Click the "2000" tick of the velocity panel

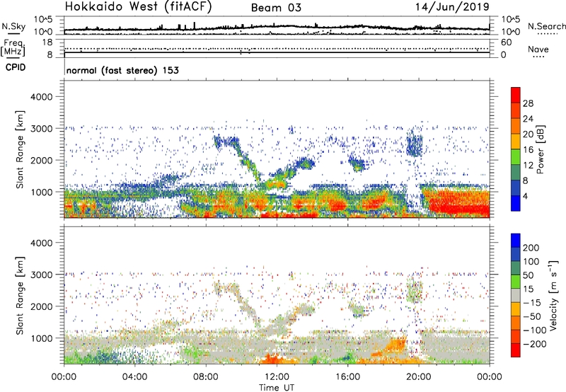[41, 306]
